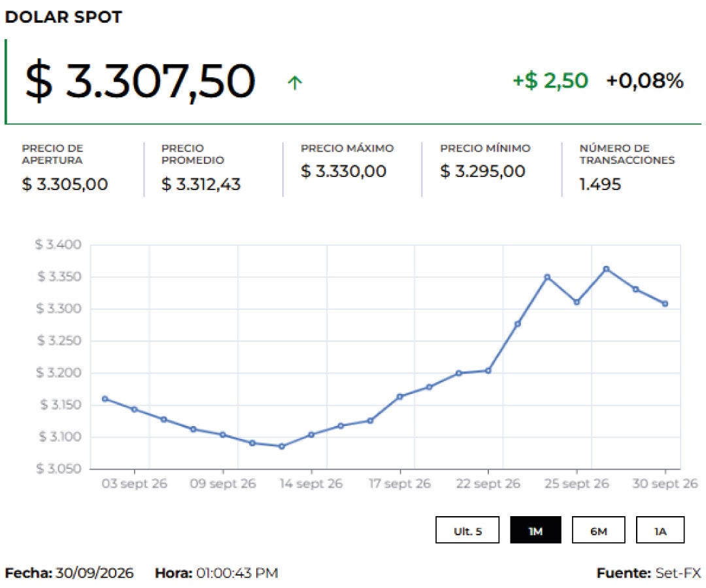Click the Hora 01:00:43 PM text
The height and width of the screenshot is (588, 706).
tap(216, 573)
